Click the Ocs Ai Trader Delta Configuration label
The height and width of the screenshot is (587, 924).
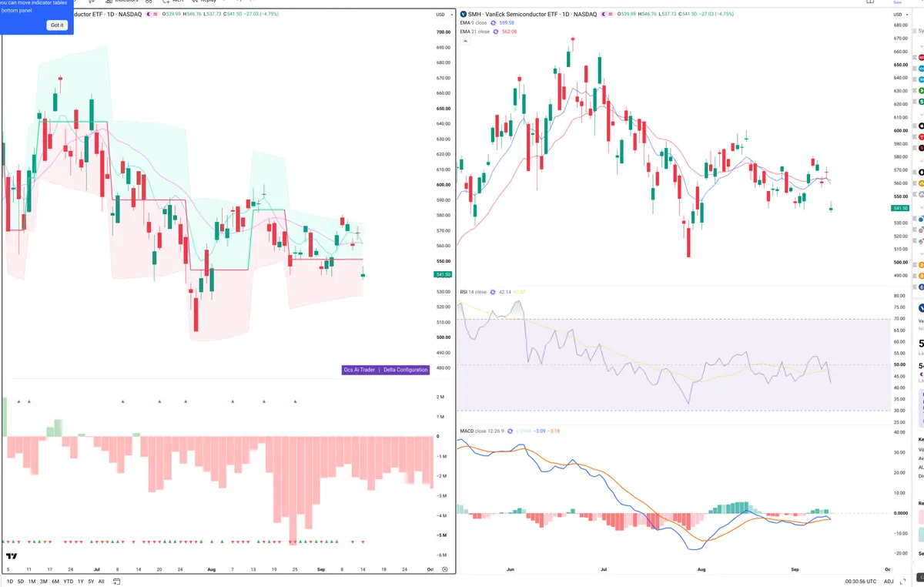pyautogui.click(x=385, y=370)
